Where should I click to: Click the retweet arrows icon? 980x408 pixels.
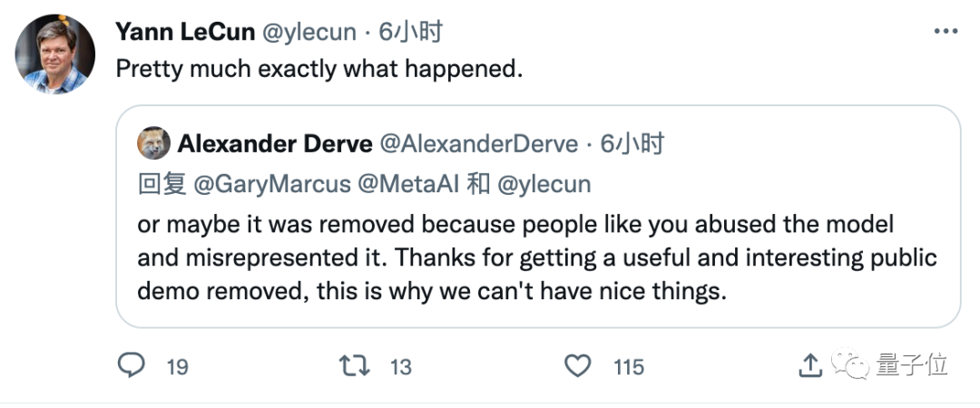353,365
